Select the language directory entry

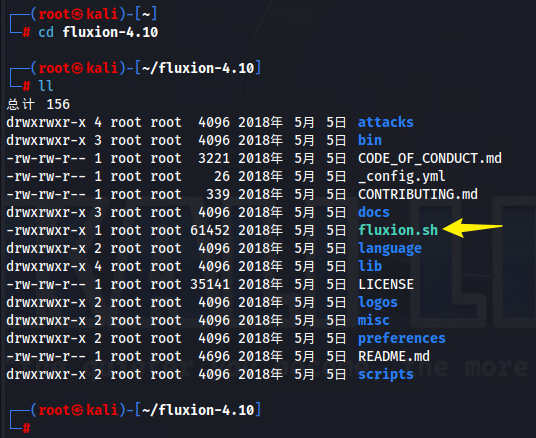tap(390, 249)
